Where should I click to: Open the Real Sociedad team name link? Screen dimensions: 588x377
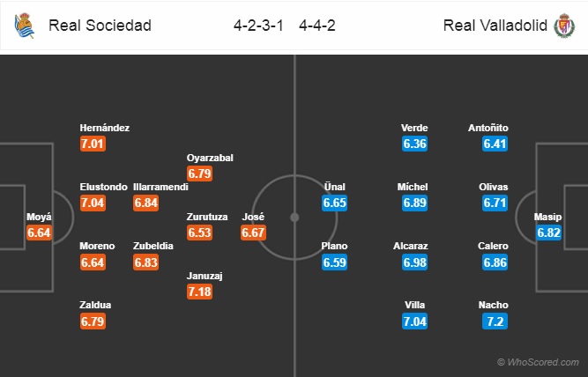[100, 26]
